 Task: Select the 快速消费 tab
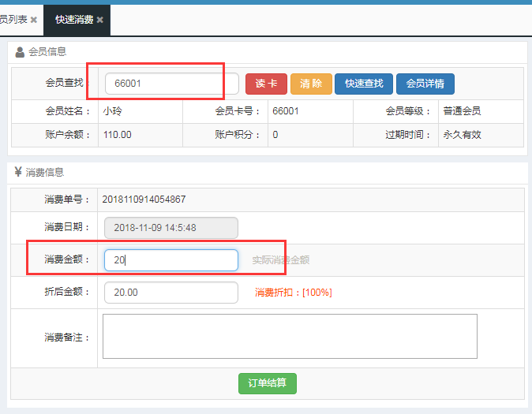(x=74, y=20)
